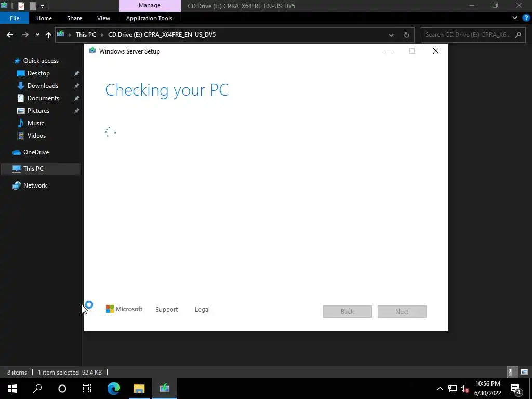Open Task View from the taskbar

(x=87, y=389)
